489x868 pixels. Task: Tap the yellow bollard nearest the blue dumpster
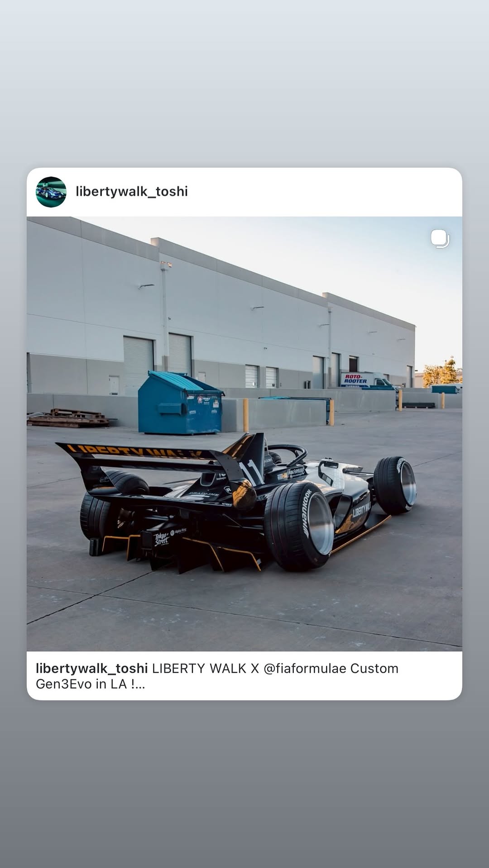246,415
